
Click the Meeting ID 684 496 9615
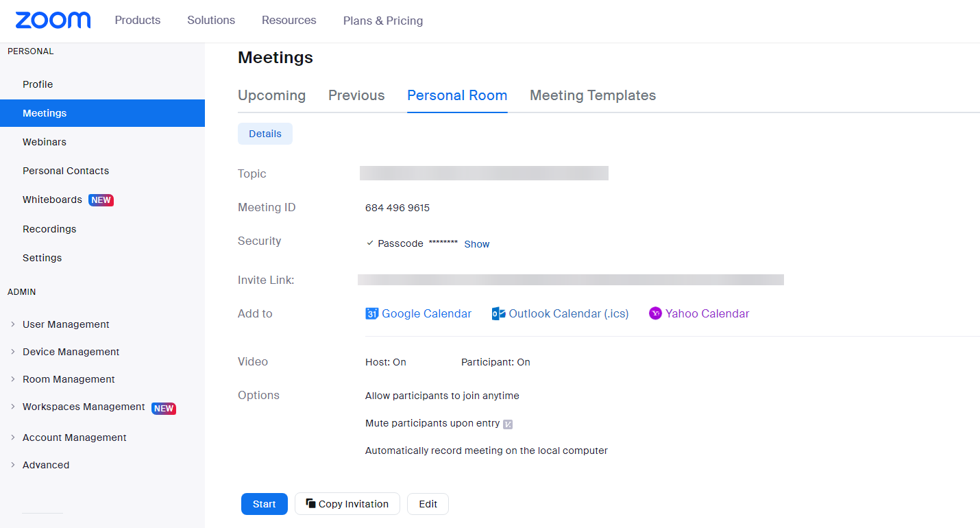(x=397, y=208)
